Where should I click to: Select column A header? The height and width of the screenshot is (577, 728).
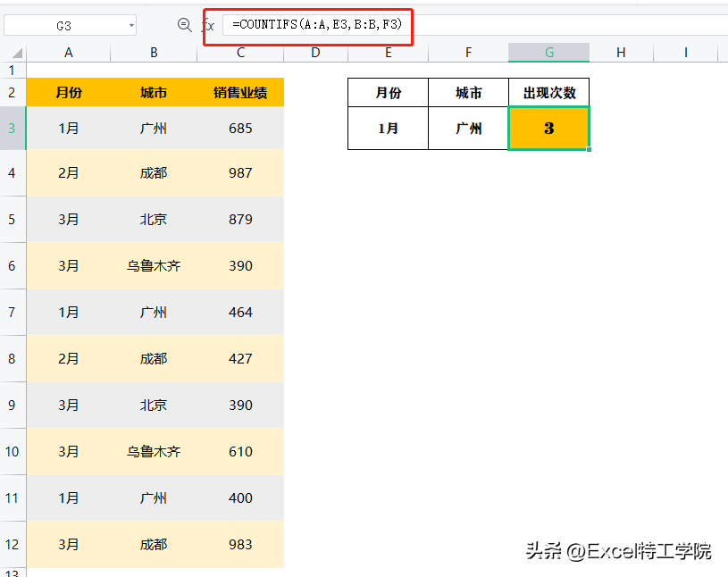(x=68, y=53)
